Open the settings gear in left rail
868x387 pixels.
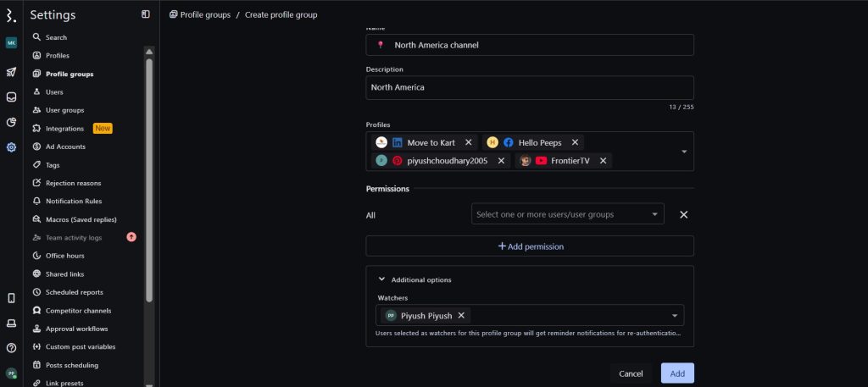click(x=11, y=147)
